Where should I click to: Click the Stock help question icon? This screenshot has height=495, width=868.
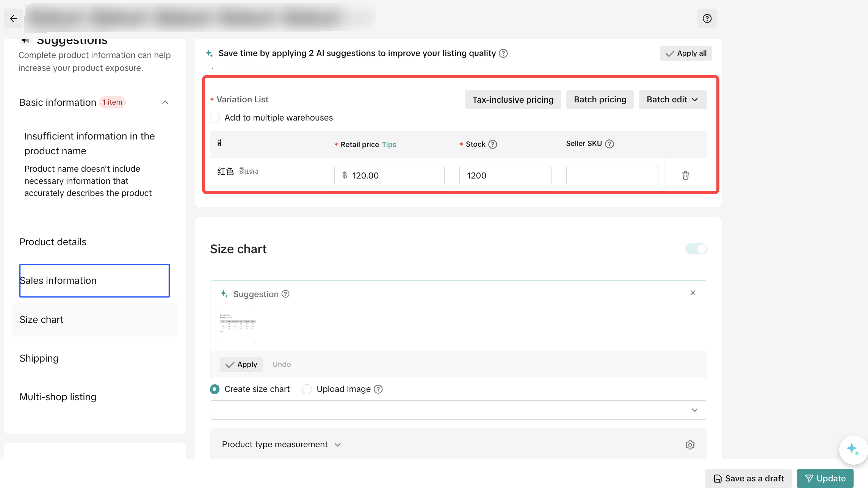click(492, 144)
